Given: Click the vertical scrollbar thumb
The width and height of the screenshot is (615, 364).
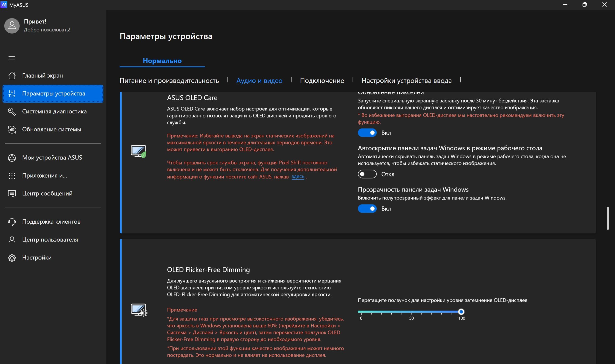Looking at the screenshot, I should click(608, 218).
